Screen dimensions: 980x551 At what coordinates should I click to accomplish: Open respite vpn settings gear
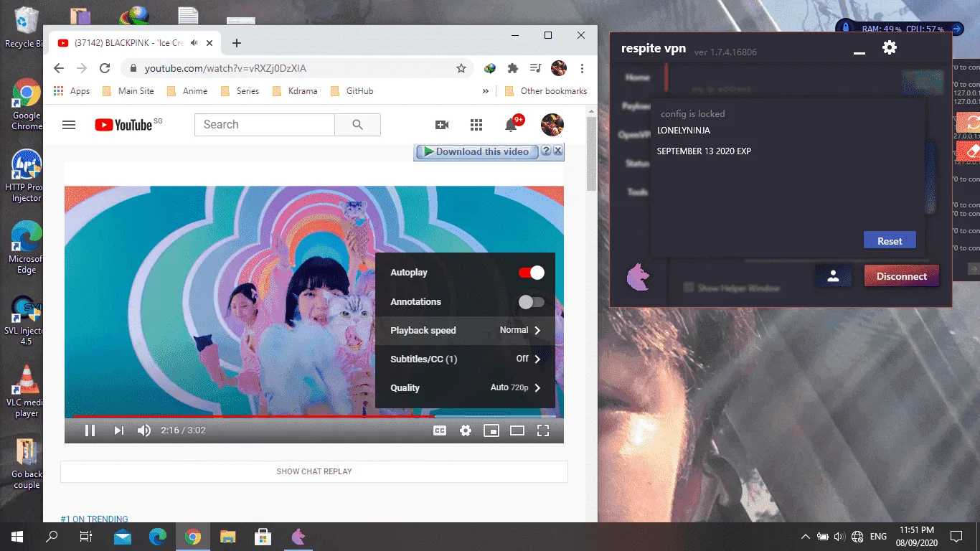point(890,48)
